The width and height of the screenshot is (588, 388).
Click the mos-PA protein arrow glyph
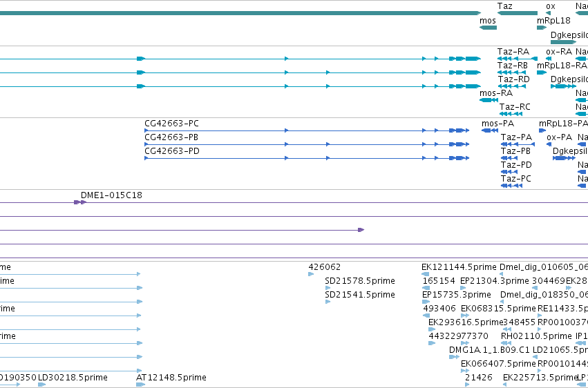[490, 130]
